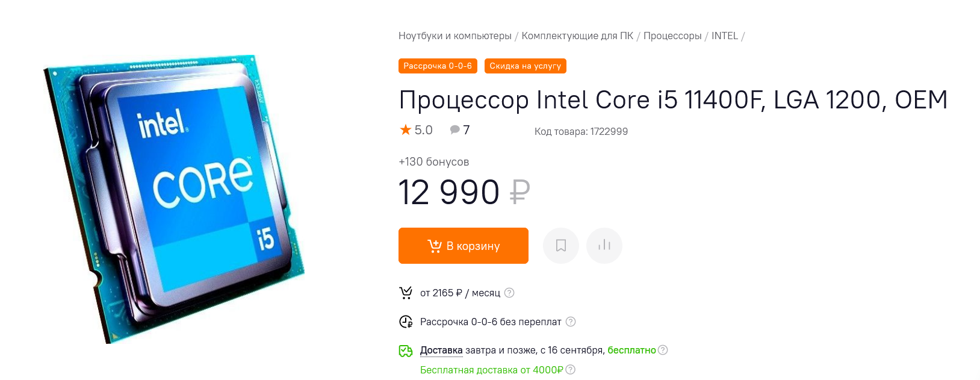The width and height of the screenshot is (980, 380).
Task: Add processor to cart with 'В корзину'
Action: pos(464,246)
